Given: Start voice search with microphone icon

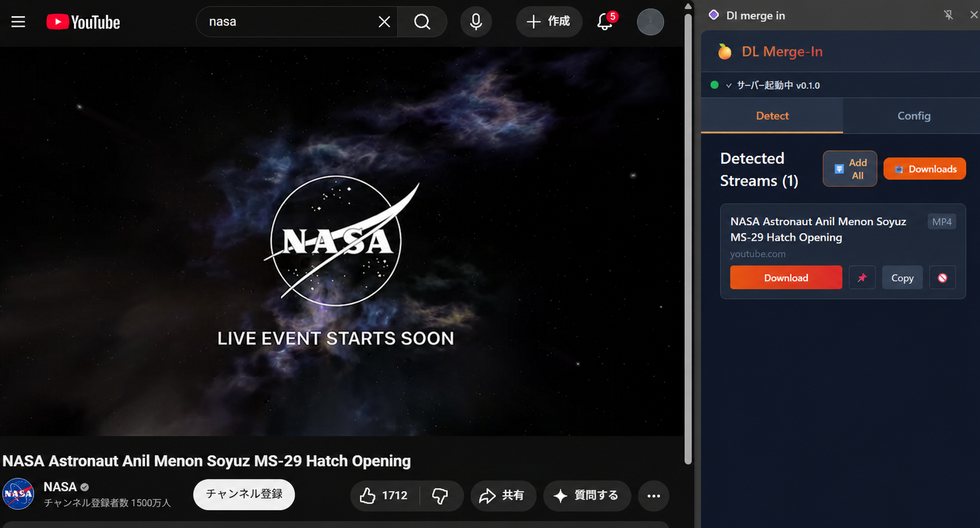Looking at the screenshot, I should pos(476,22).
